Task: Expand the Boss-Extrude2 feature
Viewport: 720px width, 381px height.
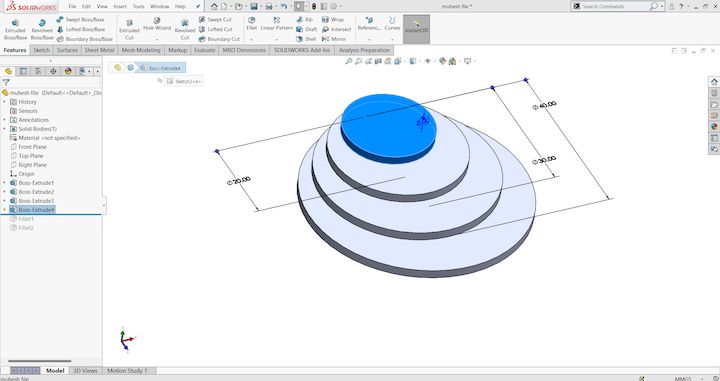Action: click(5, 192)
